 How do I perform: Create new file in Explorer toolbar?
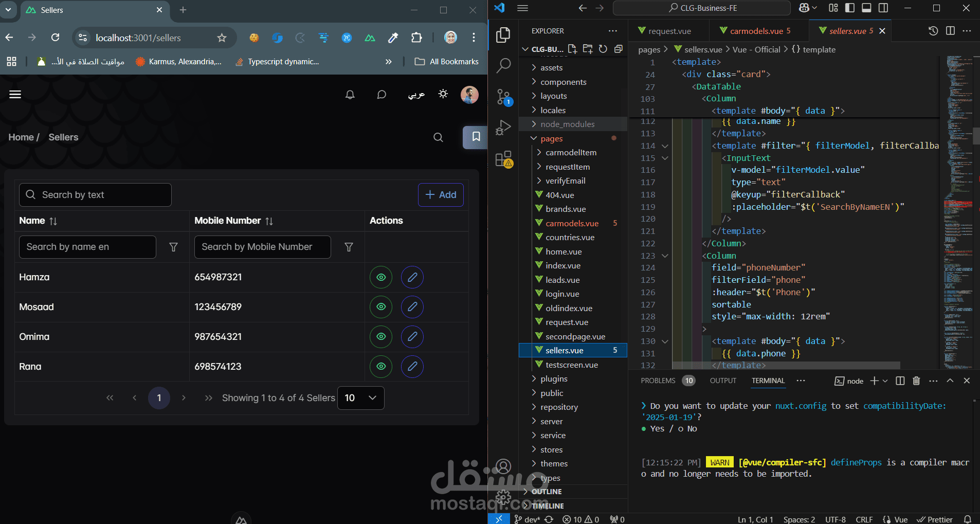coord(572,49)
